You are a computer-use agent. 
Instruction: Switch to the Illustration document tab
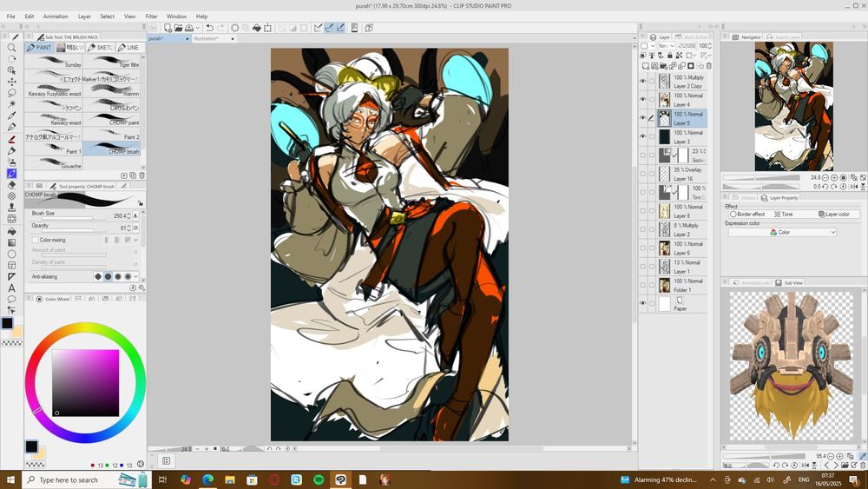pos(207,38)
